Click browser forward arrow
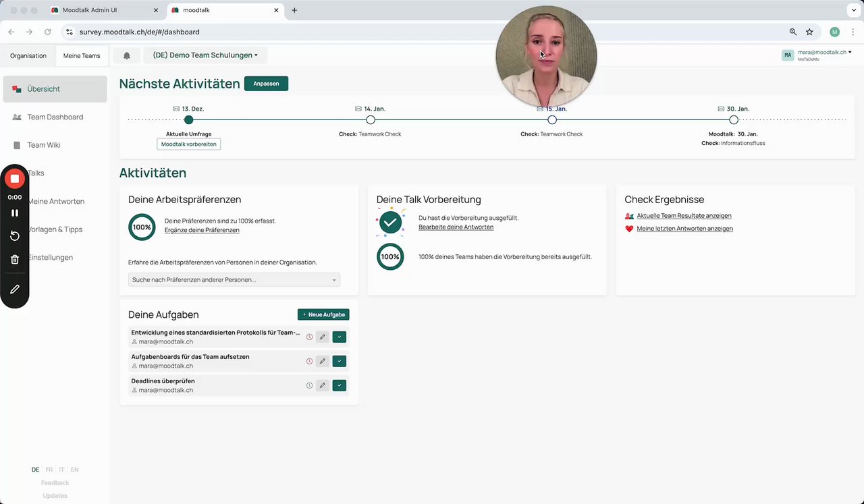 click(29, 32)
